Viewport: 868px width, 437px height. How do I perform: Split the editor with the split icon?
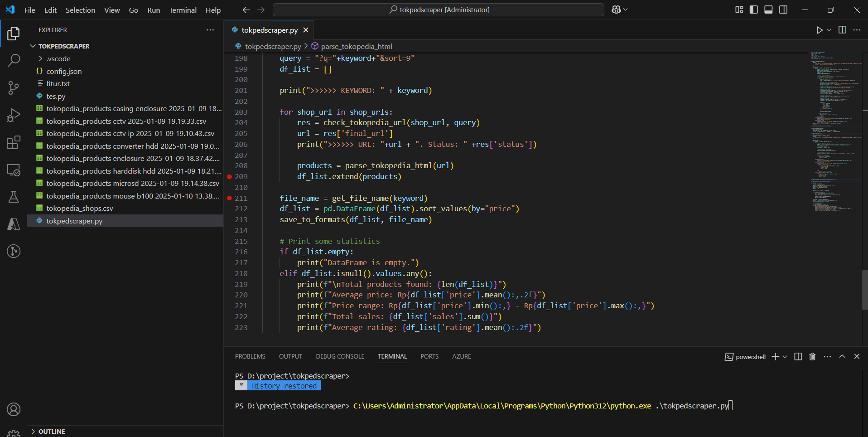842,30
